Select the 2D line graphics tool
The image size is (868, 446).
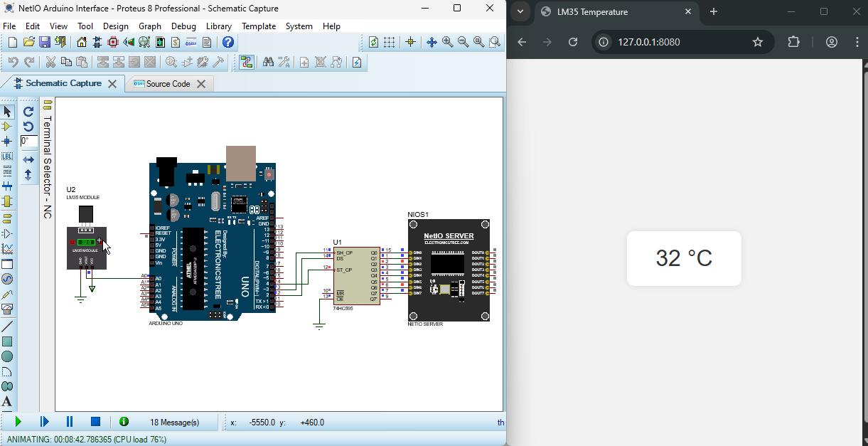[7, 326]
